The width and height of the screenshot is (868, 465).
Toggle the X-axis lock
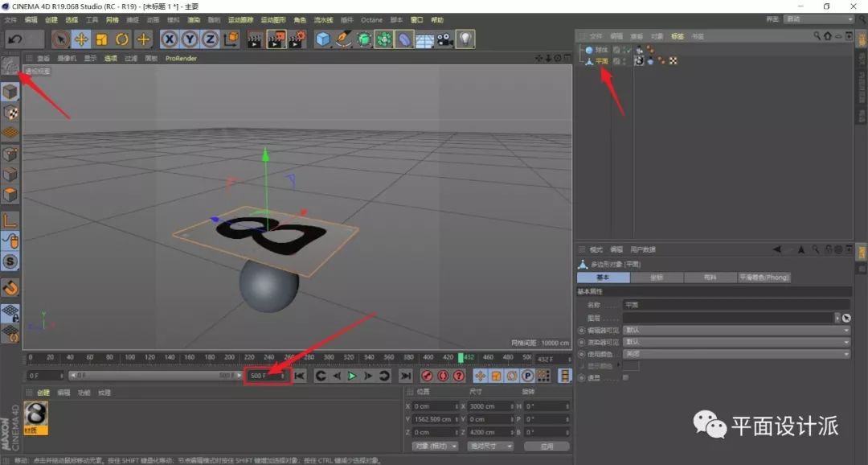[169, 39]
